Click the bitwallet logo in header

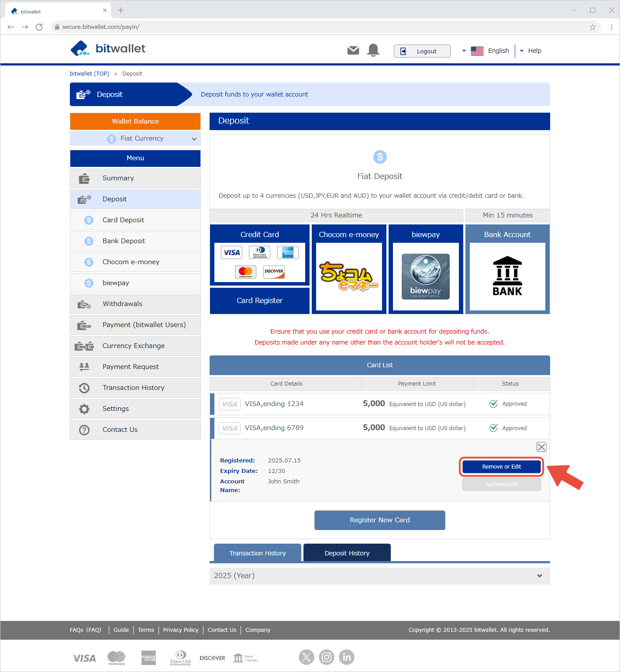[108, 48]
